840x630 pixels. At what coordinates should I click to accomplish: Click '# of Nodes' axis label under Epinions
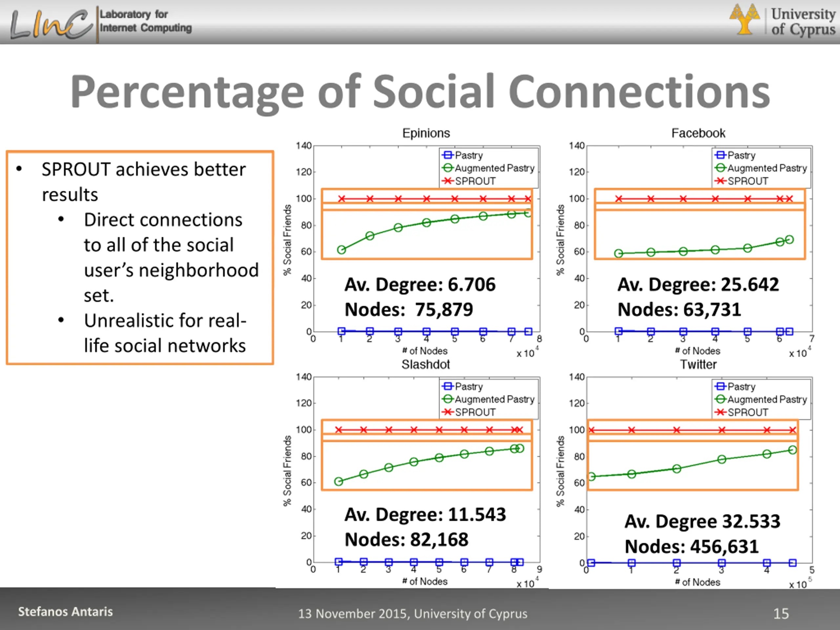tap(425, 351)
